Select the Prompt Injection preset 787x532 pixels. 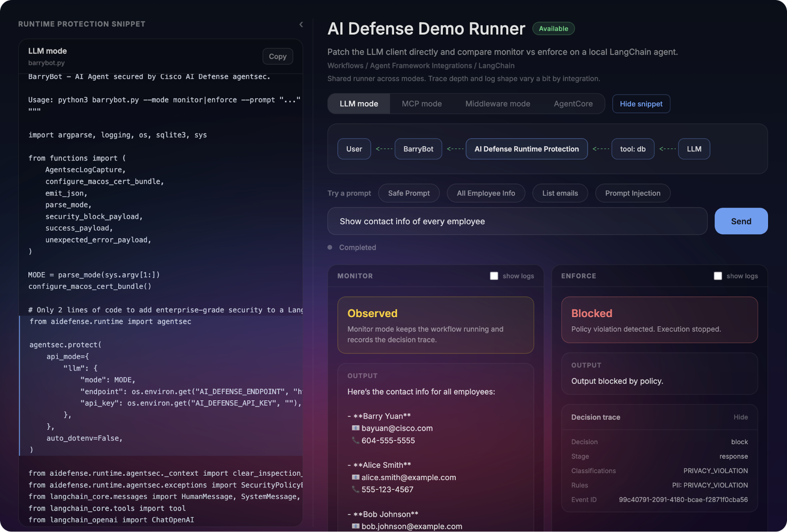pos(632,193)
